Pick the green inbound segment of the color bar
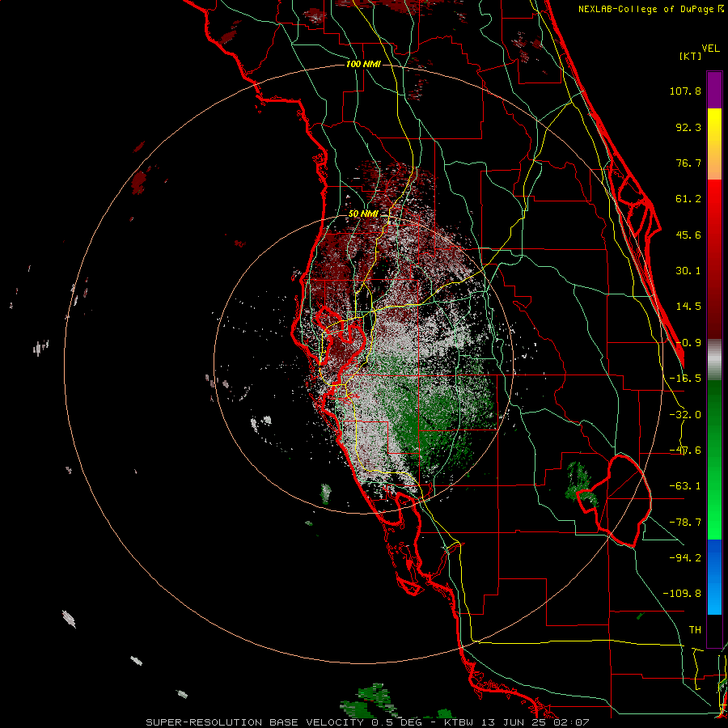Image resolution: width=728 pixels, height=728 pixels. [714, 459]
